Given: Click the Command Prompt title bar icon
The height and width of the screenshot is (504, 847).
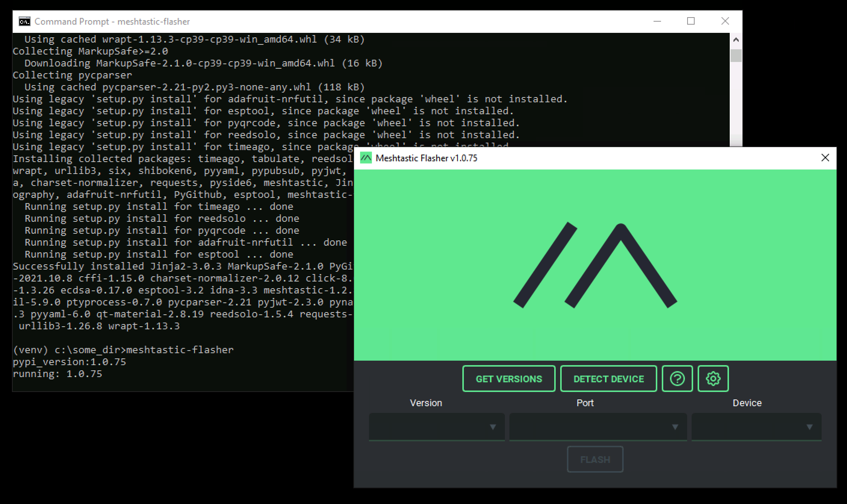Looking at the screenshot, I should tap(24, 22).
